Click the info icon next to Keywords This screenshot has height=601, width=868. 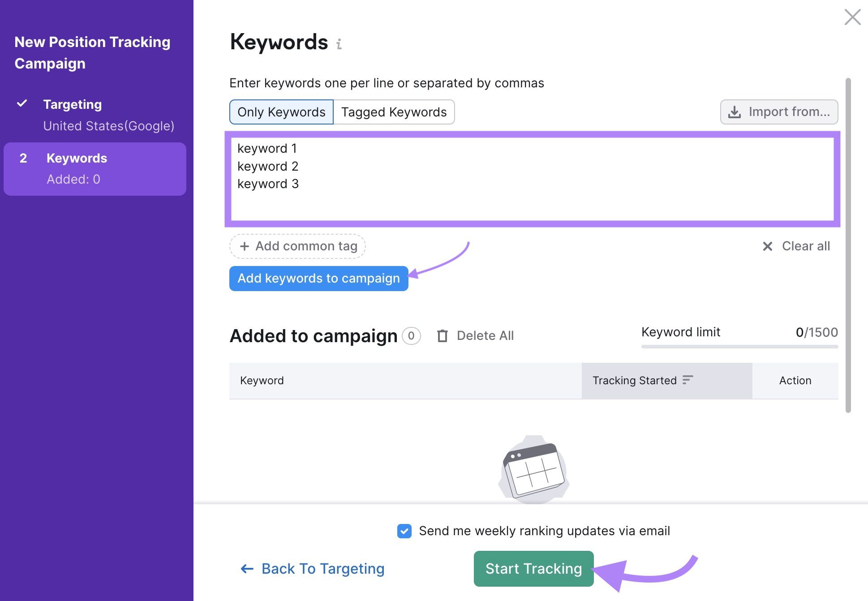[340, 43]
